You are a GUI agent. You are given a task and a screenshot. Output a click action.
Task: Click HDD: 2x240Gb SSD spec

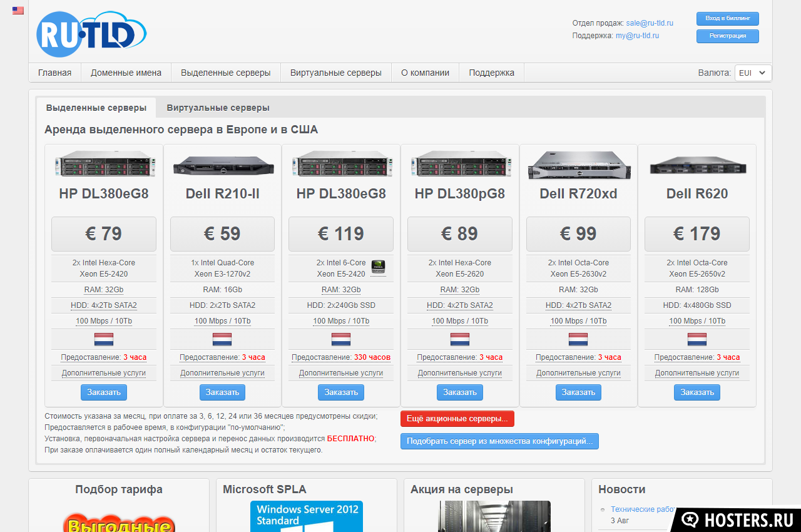pos(341,305)
